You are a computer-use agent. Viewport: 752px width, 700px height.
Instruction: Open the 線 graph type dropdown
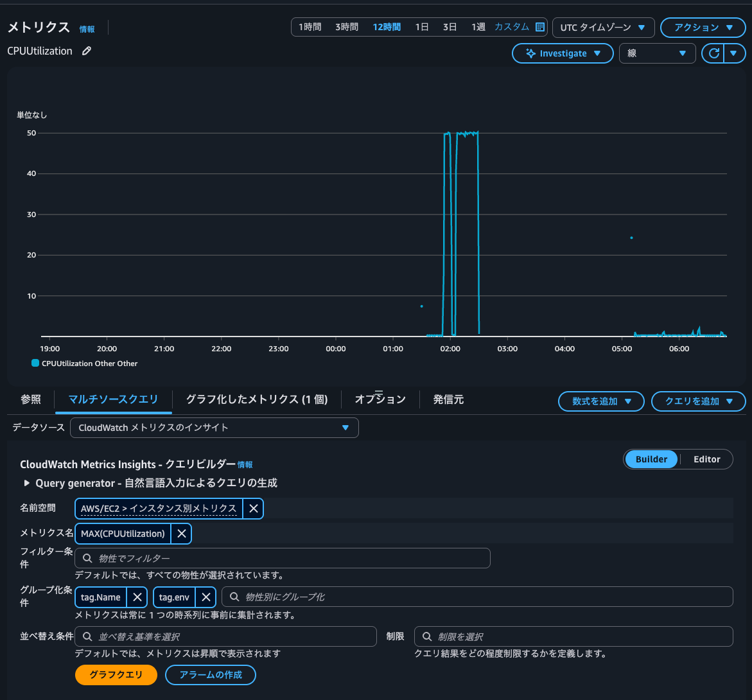pos(657,53)
